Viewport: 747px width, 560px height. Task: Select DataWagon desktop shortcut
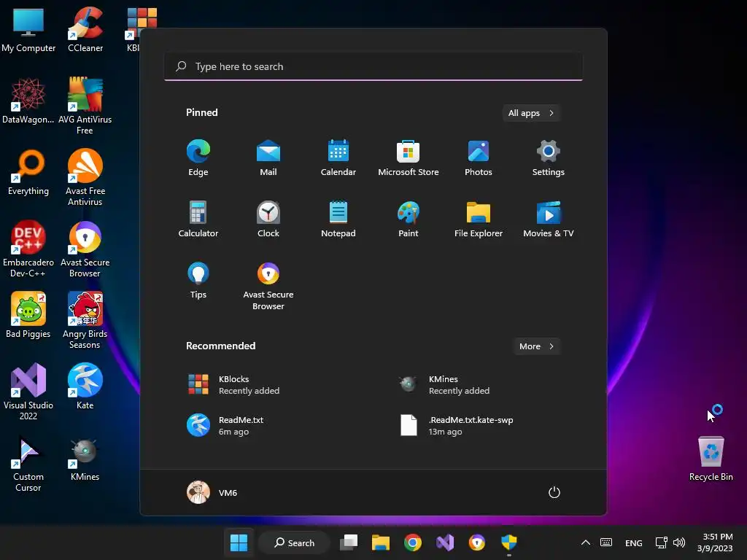point(28,101)
